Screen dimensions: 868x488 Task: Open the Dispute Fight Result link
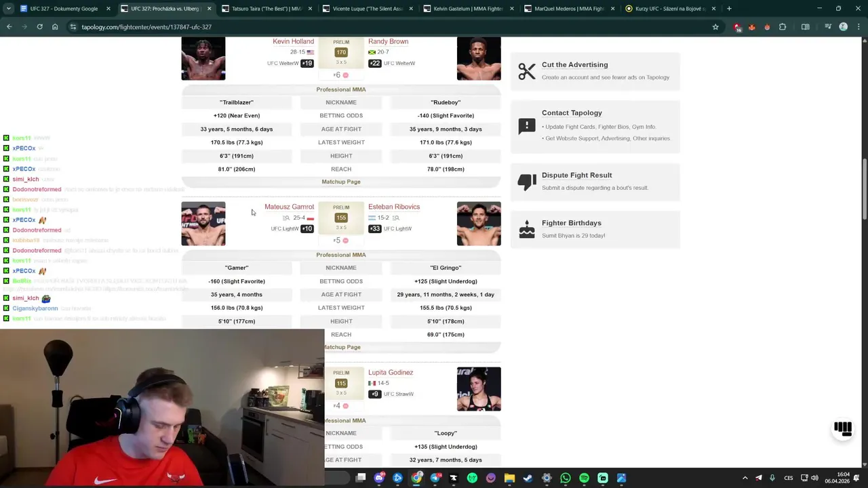click(576, 175)
